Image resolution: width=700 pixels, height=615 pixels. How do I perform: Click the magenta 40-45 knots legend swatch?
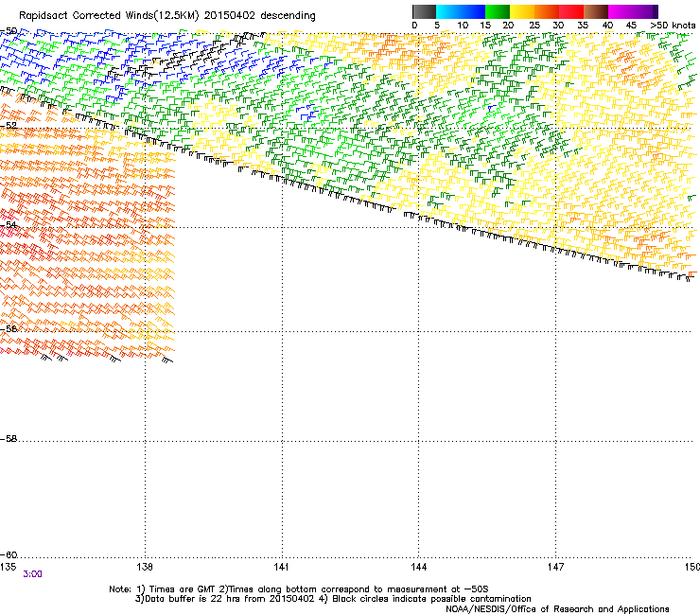[621, 11]
